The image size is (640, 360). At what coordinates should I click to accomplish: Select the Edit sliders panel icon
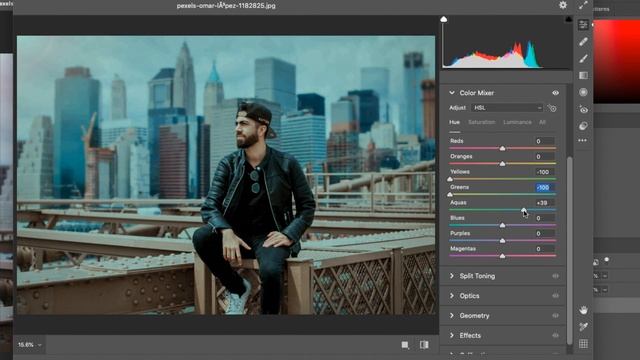[583, 25]
